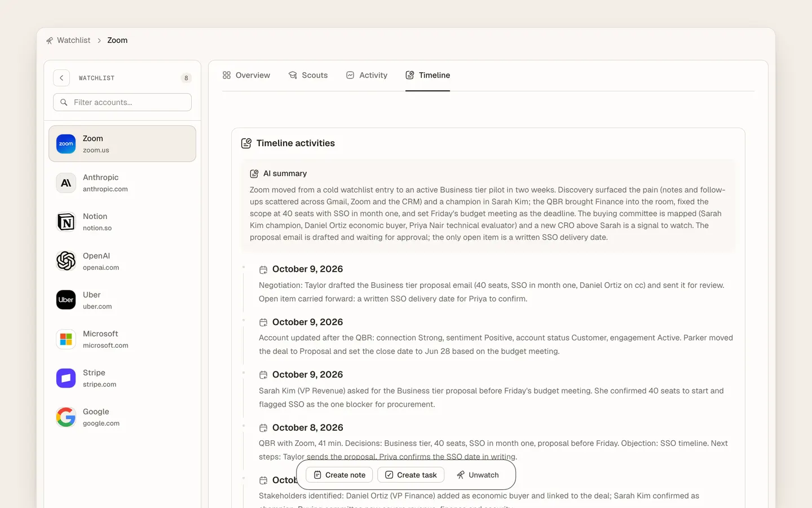The image size is (812, 508).
Task: Click the Create task button
Action: [411, 475]
